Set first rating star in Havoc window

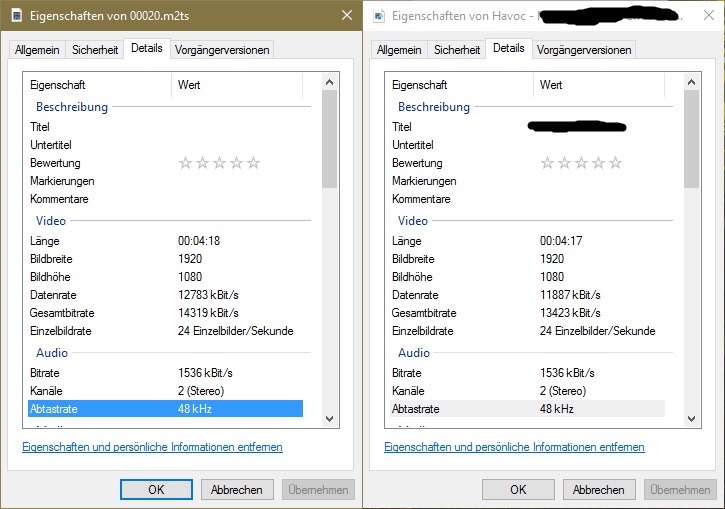tap(547, 163)
